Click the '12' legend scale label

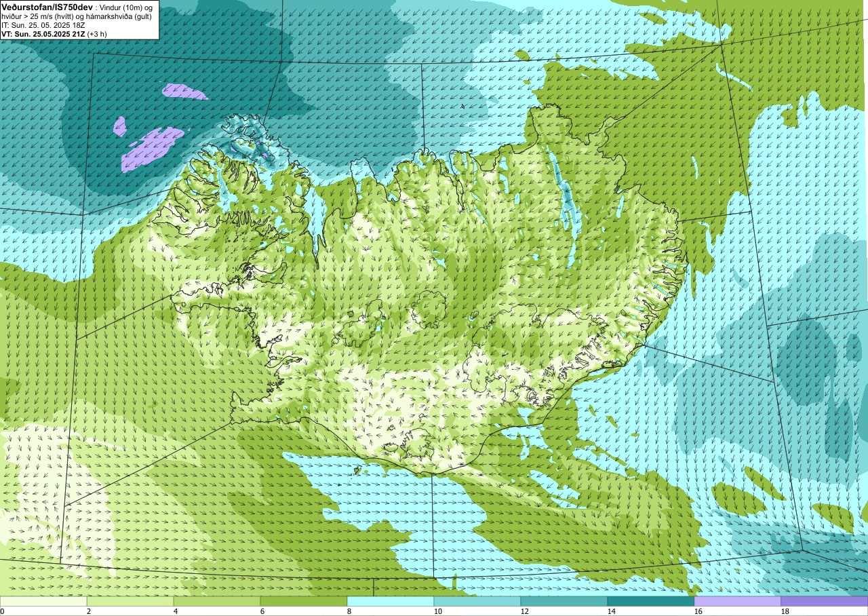pos(525,611)
